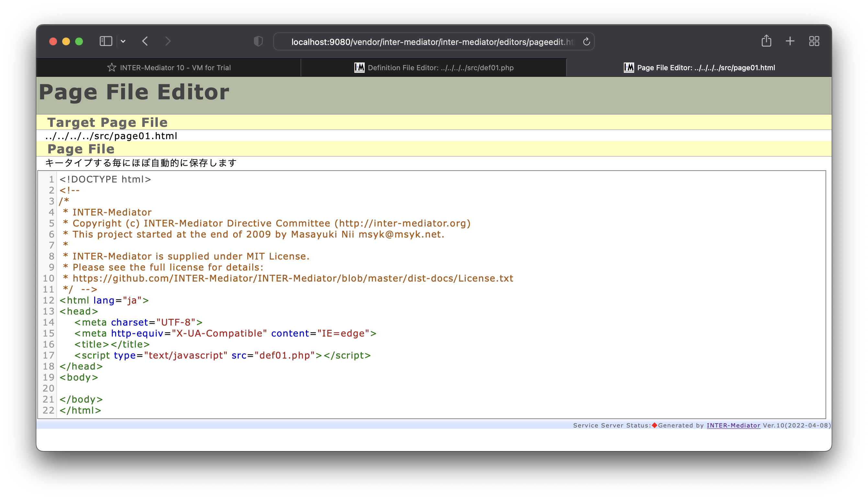Screen dimensions: 868x499
Task: Open the privacy shield icon
Action: pos(258,41)
